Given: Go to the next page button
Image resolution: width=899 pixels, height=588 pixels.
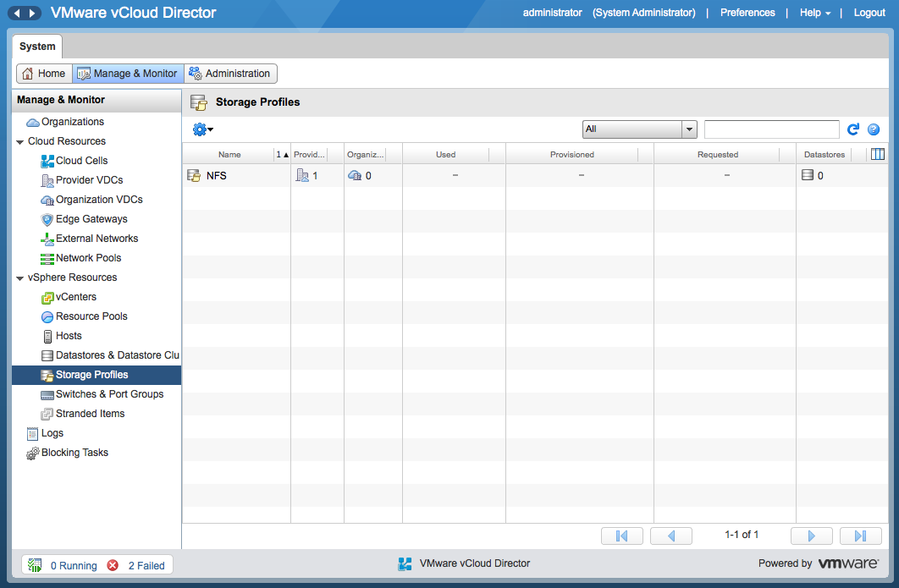Looking at the screenshot, I should (x=811, y=536).
